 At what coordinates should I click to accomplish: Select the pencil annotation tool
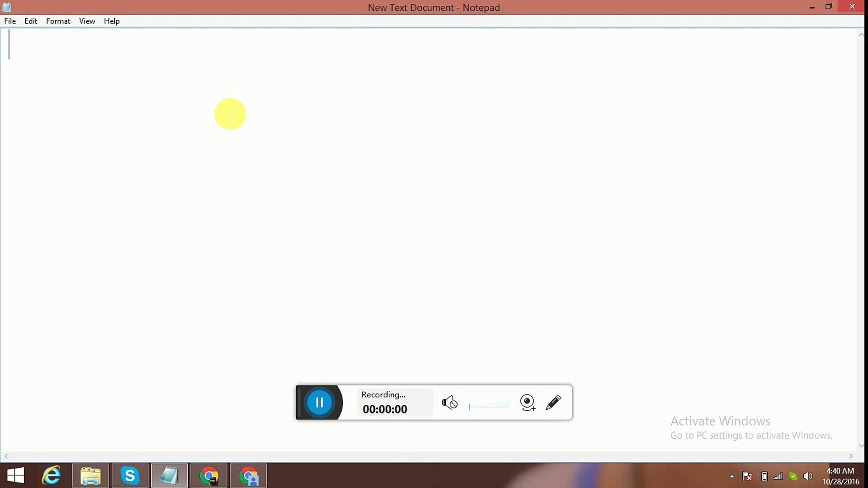point(553,402)
